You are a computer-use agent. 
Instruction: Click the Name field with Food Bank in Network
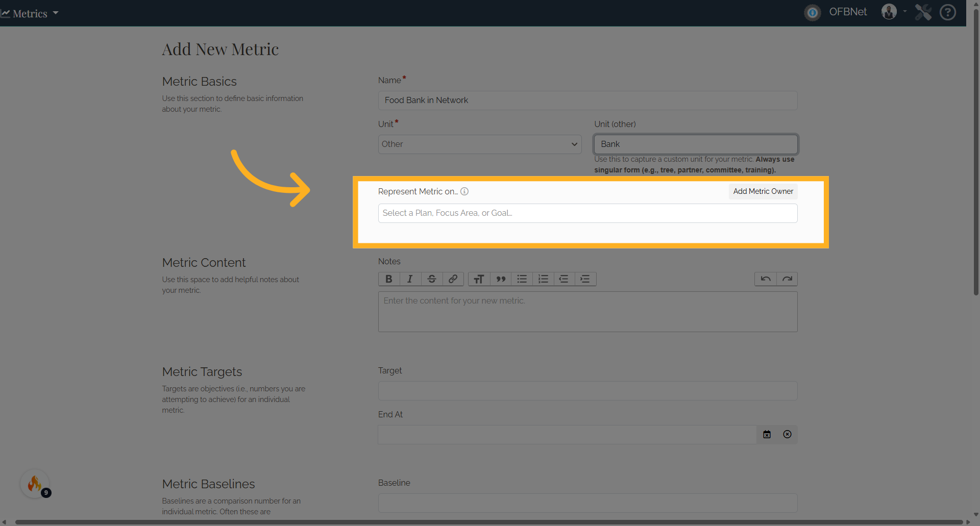point(587,101)
